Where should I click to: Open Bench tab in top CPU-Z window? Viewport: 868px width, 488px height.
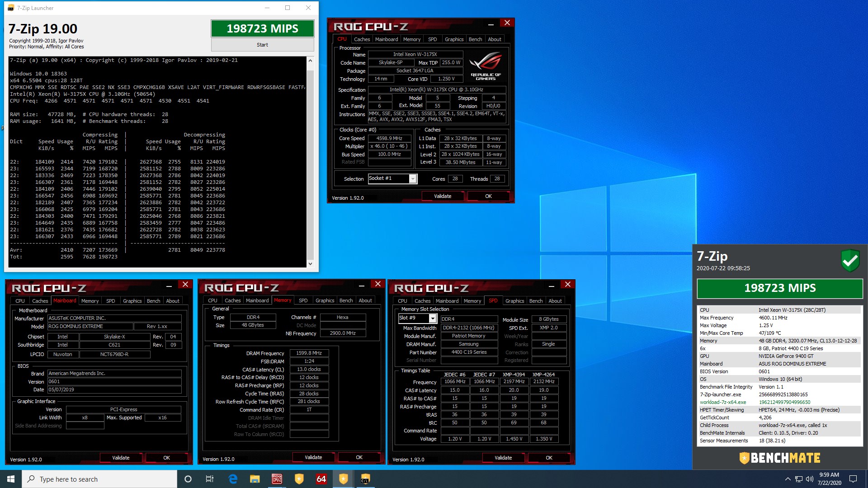pos(475,39)
